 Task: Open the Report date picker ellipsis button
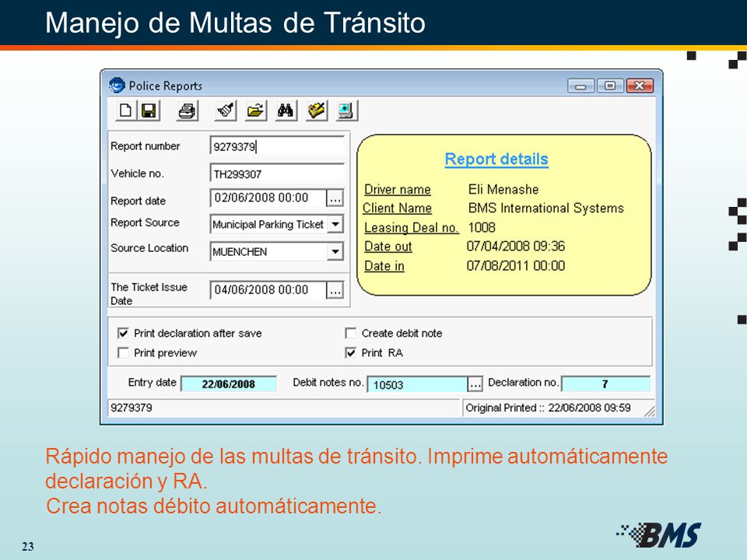[335, 198]
